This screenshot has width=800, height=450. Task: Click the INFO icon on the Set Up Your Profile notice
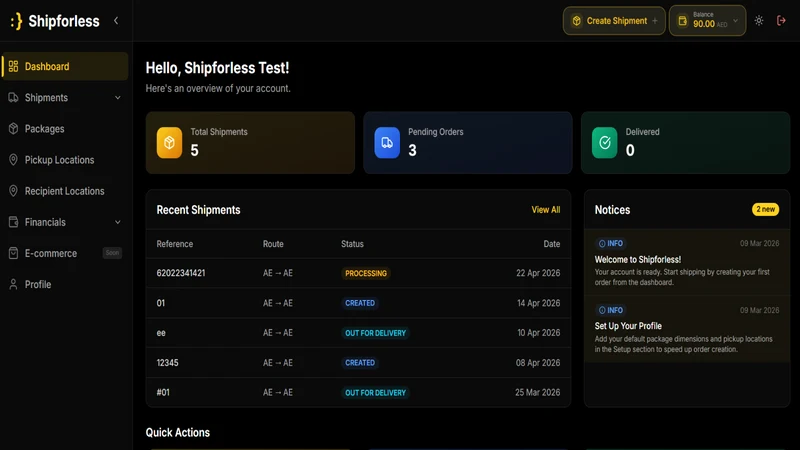pyautogui.click(x=602, y=310)
